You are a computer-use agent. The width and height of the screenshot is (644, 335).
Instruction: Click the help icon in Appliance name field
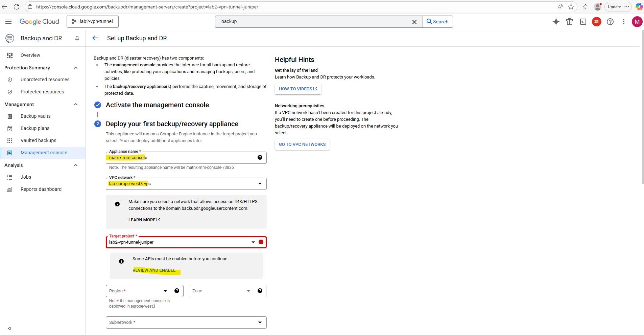click(260, 157)
